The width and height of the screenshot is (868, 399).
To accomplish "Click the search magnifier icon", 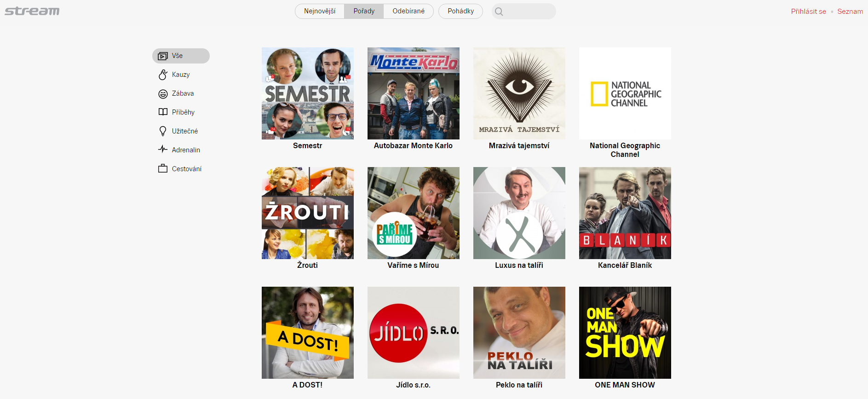I will point(499,12).
